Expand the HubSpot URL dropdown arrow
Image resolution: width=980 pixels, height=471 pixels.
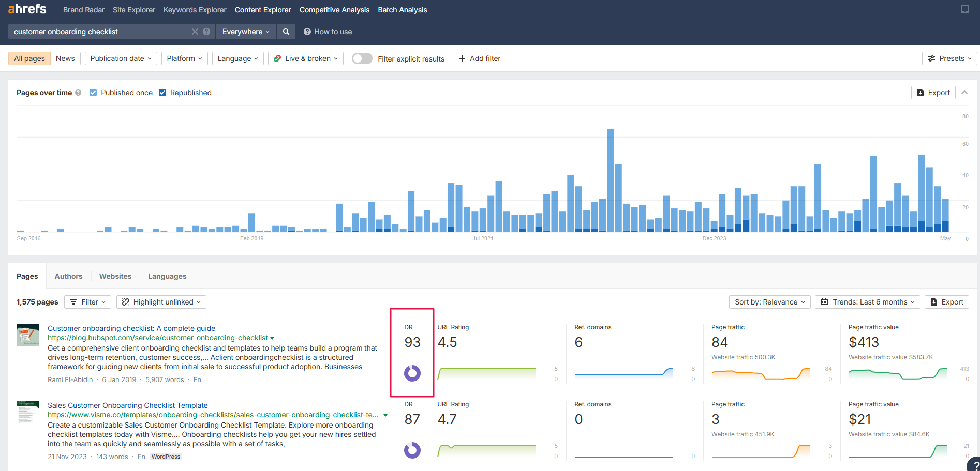272,338
